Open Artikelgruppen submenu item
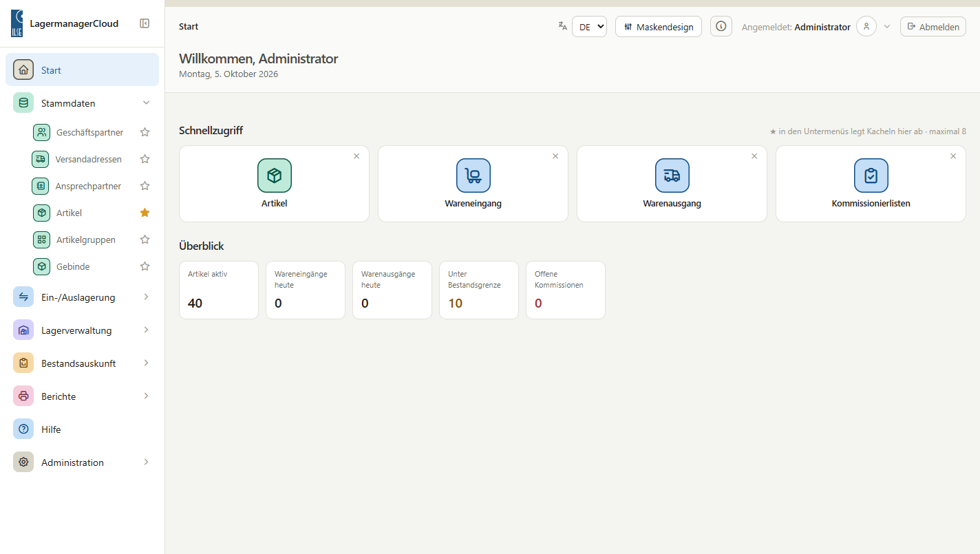The width and height of the screenshot is (980, 554). 82,239
